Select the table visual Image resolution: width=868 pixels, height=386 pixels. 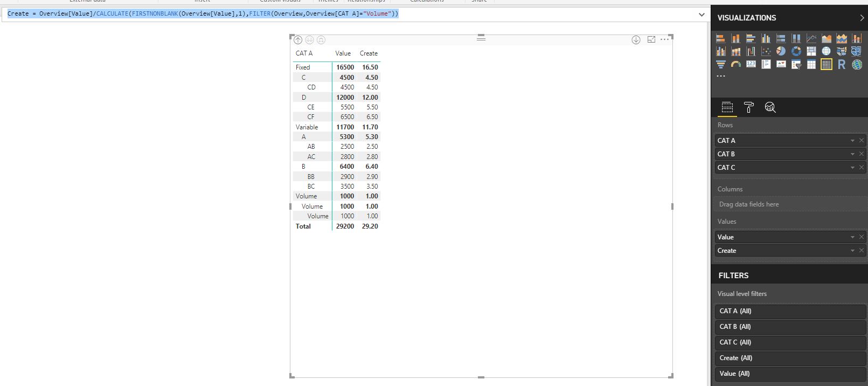(811, 64)
